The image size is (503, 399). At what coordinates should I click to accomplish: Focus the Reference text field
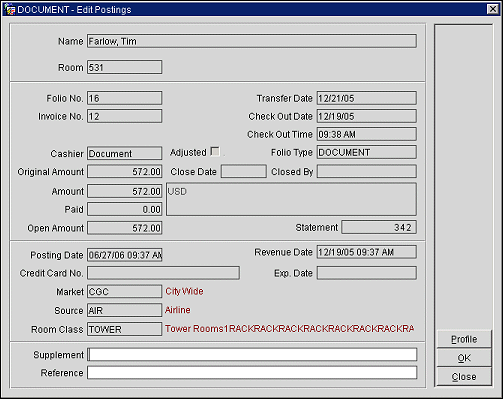click(252, 372)
